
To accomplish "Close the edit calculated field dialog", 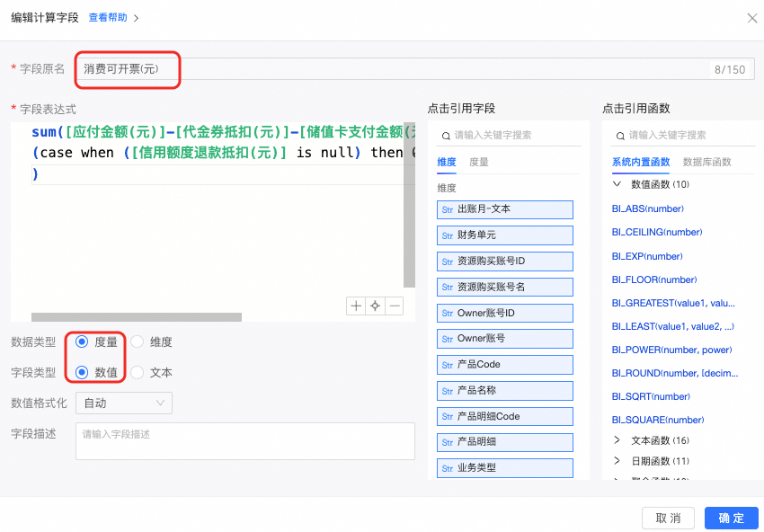I will pos(751,19).
